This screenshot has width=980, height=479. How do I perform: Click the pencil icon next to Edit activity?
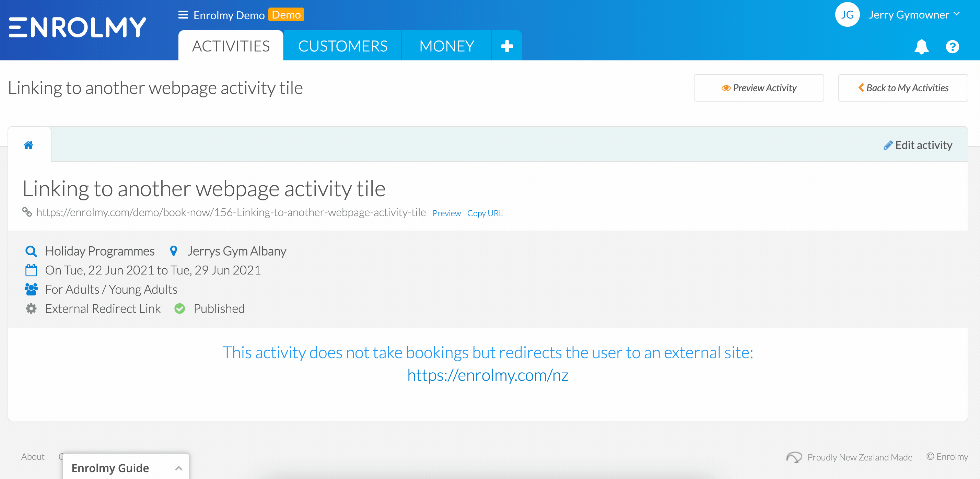coord(888,145)
